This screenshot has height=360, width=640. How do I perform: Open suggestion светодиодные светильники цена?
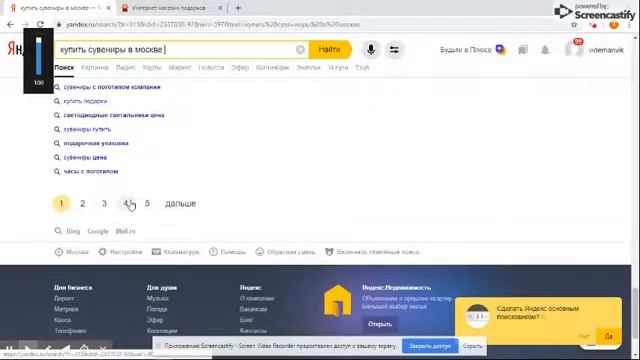pyautogui.click(x=114, y=115)
